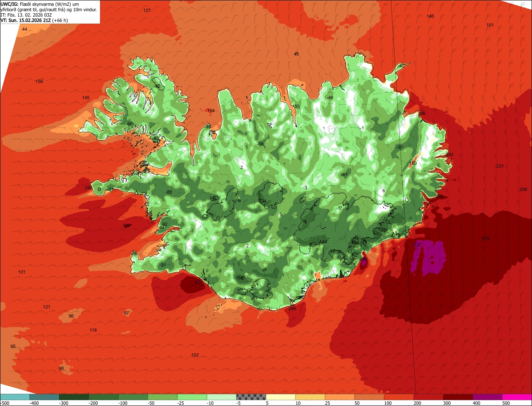Click the map value '286' off the south coast
This screenshot has width=532, height=406.
coord(292,309)
